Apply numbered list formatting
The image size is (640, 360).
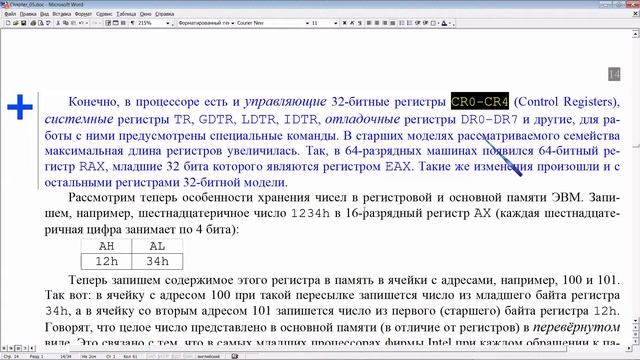[x=401, y=23]
